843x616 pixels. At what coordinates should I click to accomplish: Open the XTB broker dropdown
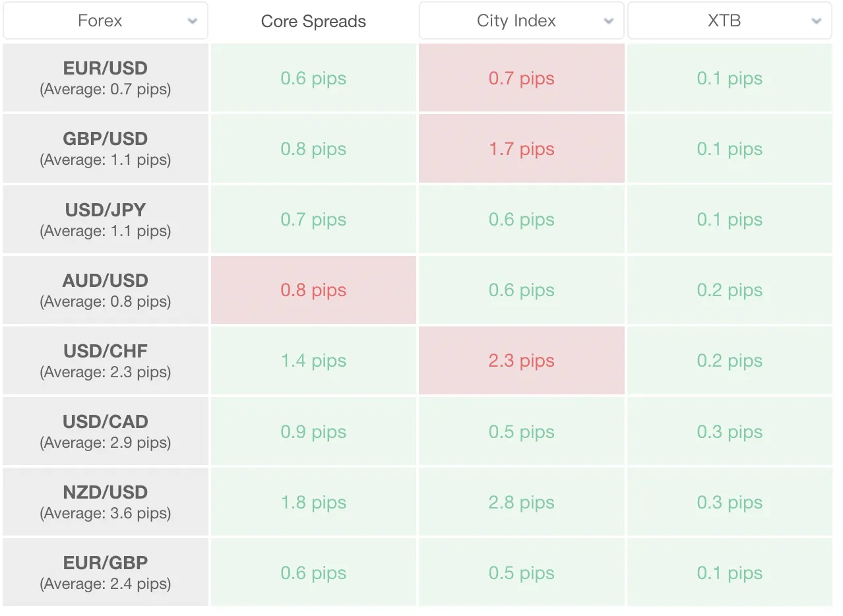(730, 20)
